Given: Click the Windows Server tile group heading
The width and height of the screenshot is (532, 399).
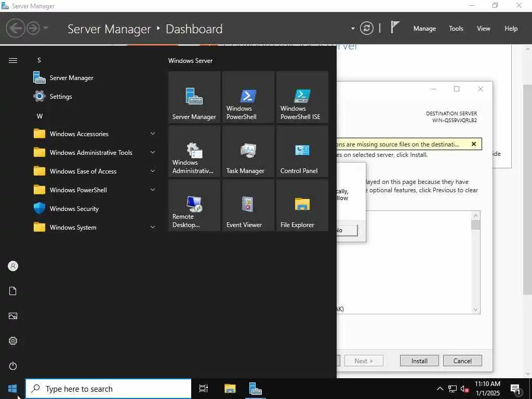Looking at the screenshot, I should [190, 60].
